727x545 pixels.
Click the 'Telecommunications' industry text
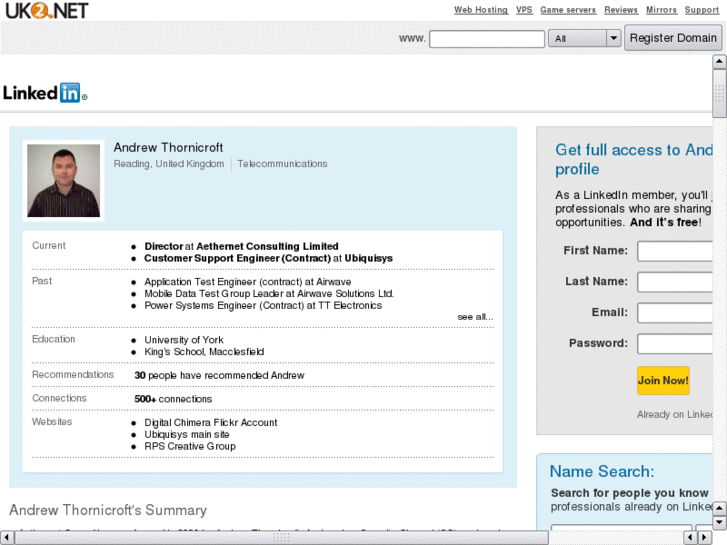point(282,164)
